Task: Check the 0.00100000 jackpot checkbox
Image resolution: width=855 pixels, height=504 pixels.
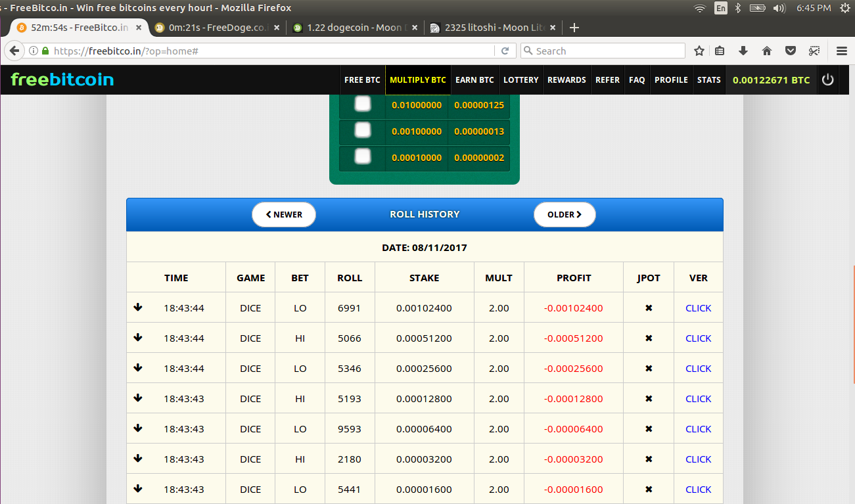Action: tap(363, 130)
